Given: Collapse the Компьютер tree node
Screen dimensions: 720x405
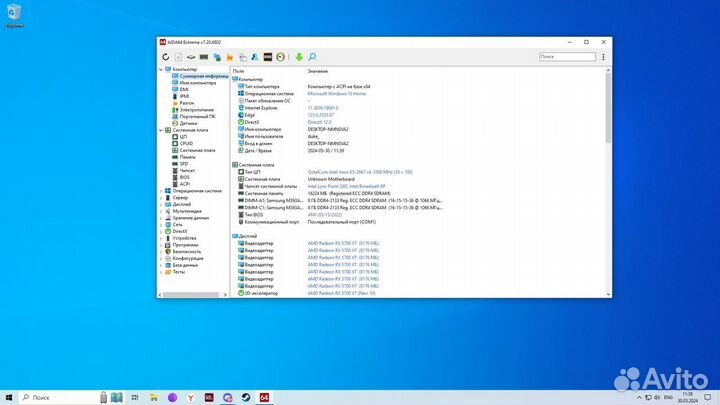Looking at the screenshot, I should point(162,70).
